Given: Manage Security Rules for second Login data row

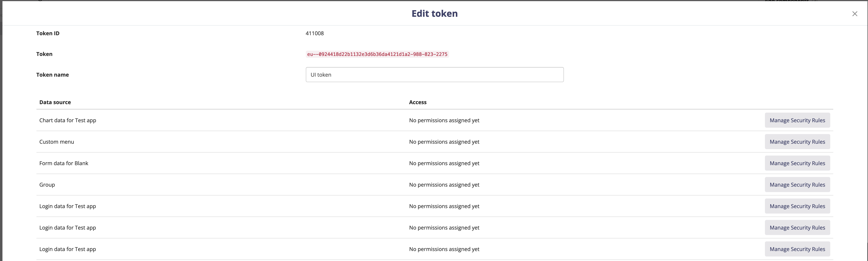Looking at the screenshot, I should [797, 228].
